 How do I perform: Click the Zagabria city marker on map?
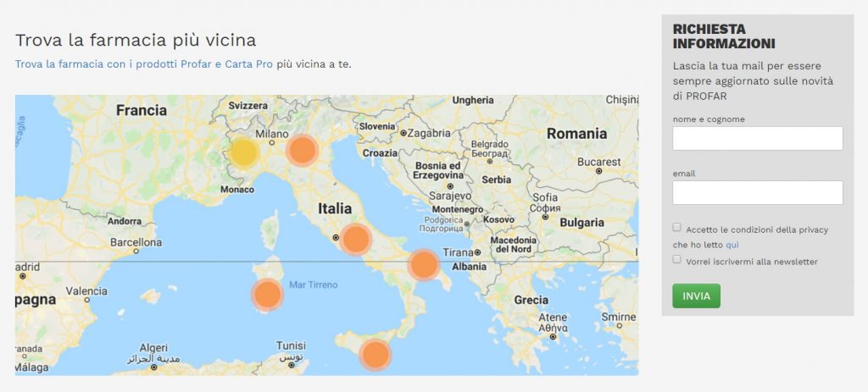tap(403, 133)
